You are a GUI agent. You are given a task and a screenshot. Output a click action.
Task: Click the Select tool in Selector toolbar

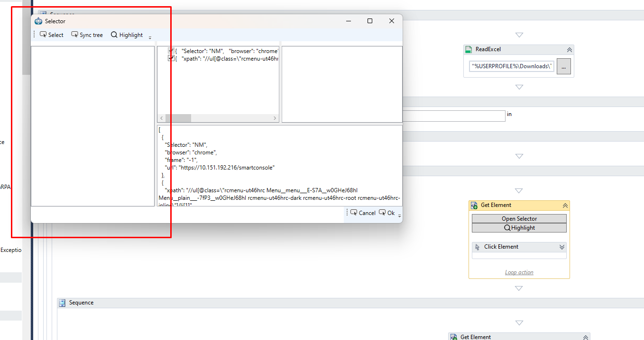[x=51, y=35]
